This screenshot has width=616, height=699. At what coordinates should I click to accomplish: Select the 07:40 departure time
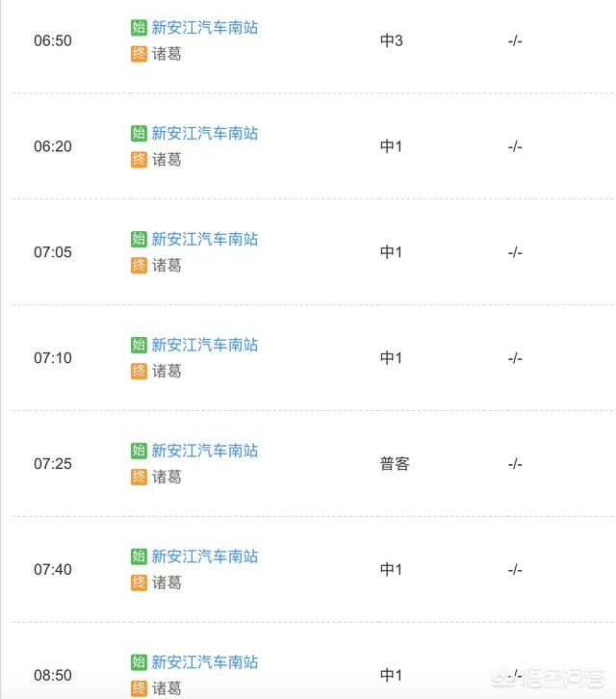click(x=53, y=569)
